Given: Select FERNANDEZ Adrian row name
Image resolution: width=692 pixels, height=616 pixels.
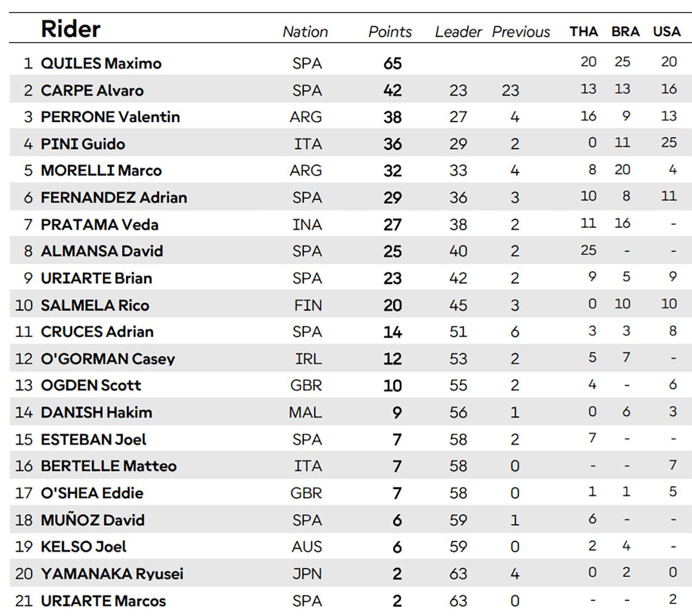Looking at the screenshot, I should (x=114, y=198).
